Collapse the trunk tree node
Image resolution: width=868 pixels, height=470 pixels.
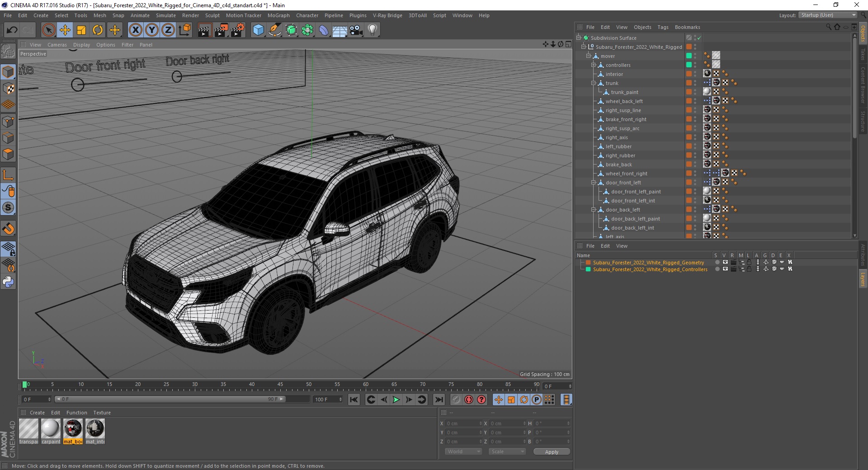pyautogui.click(x=594, y=83)
